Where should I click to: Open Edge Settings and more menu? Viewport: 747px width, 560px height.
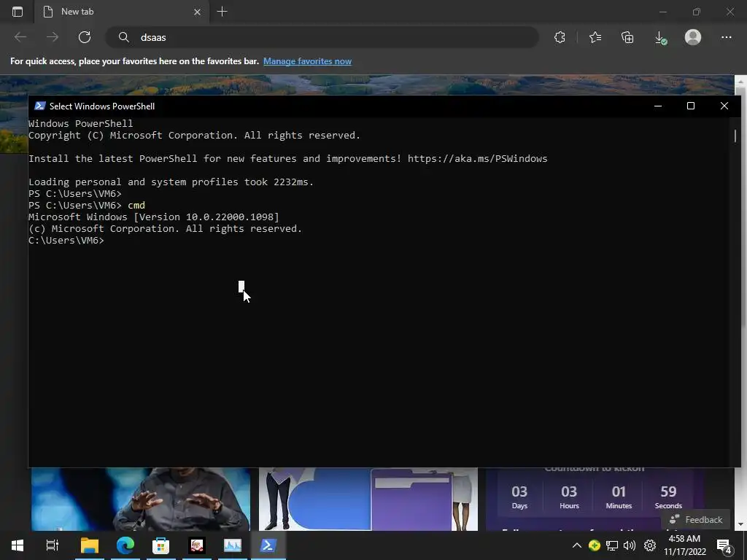[726, 37]
